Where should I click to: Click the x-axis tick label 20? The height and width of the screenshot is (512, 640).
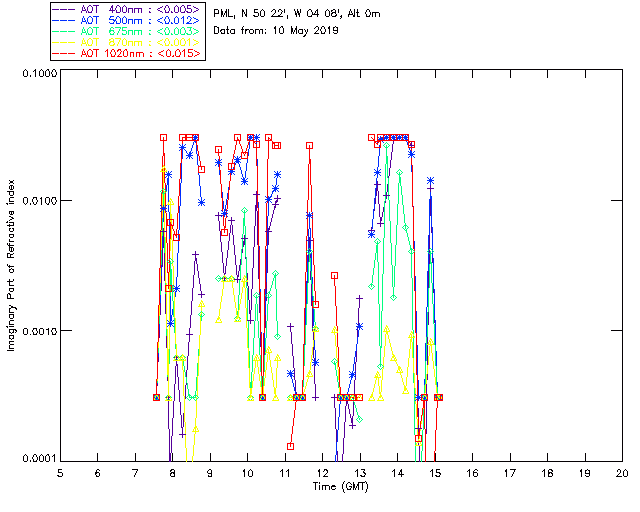click(621, 472)
